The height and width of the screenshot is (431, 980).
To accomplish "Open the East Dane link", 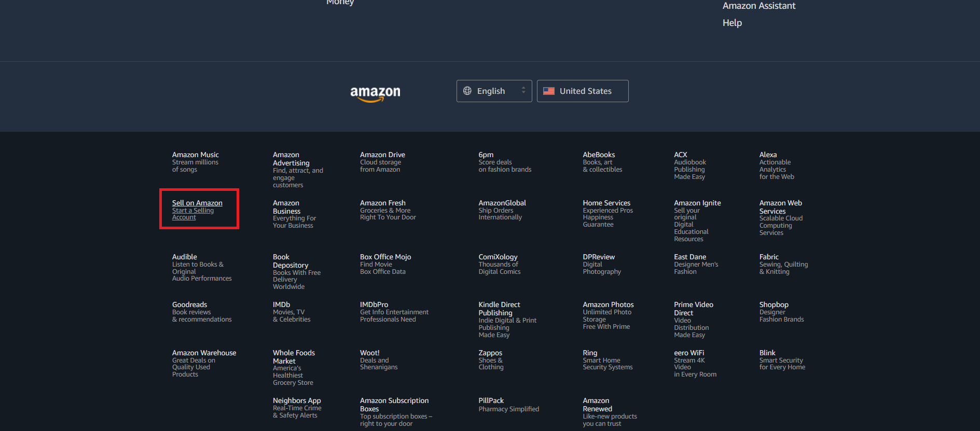I will (x=696, y=264).
